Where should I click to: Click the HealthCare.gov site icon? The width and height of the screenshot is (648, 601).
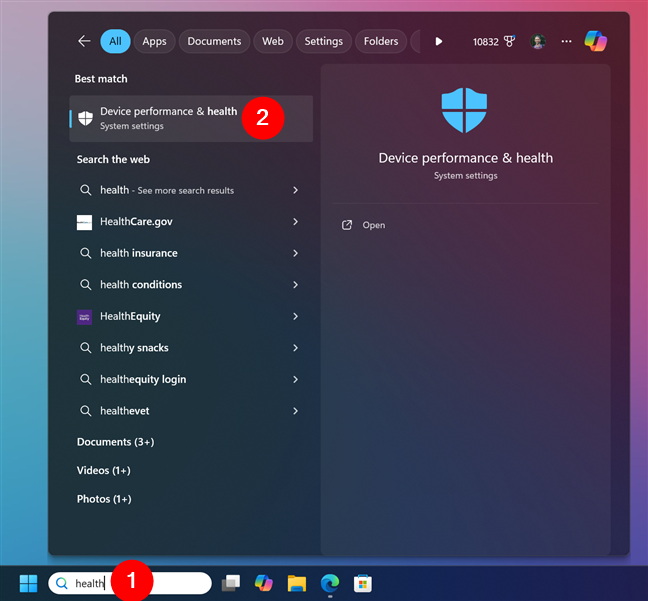point(84,222)
